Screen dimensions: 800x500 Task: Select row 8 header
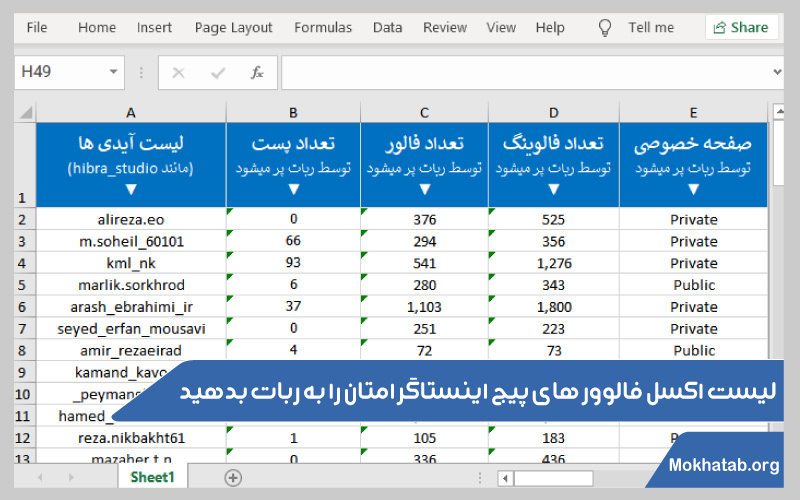click(x=24, y=351)
